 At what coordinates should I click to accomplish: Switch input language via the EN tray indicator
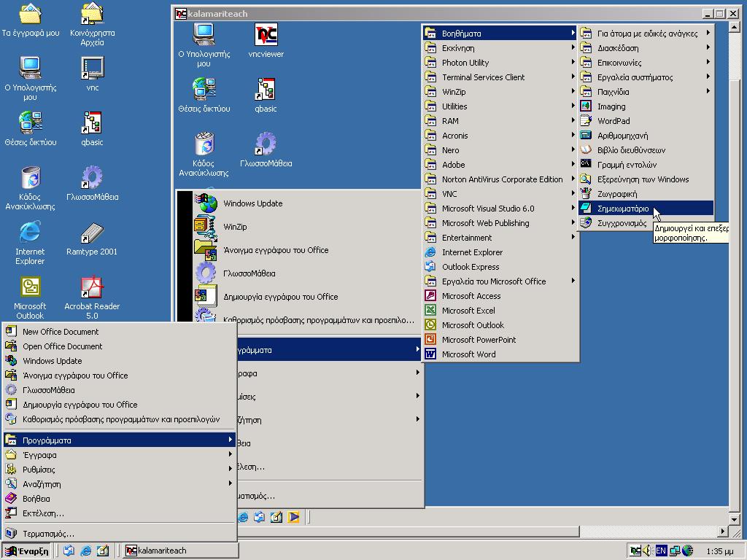pos(661,551)
